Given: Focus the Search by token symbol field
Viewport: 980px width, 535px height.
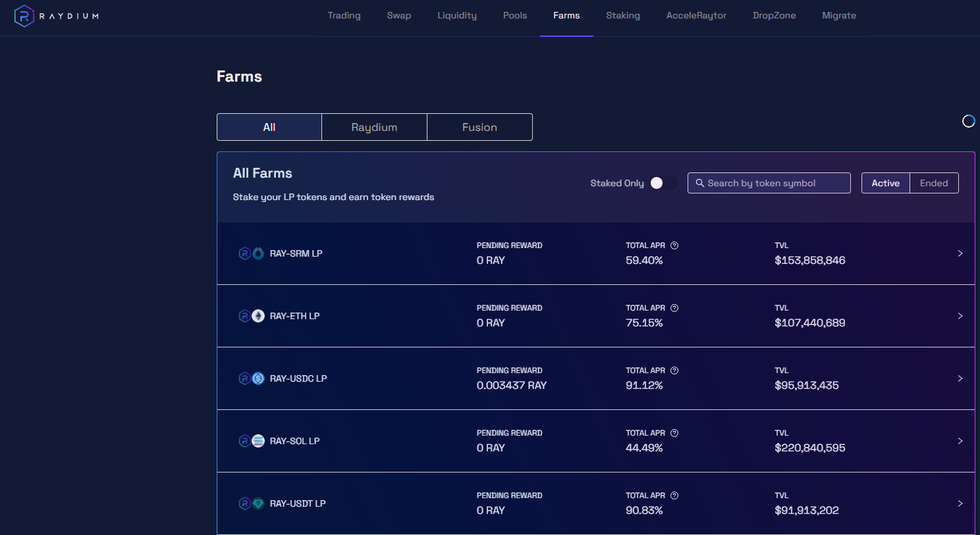Looking at the screenshot, I should pos(769,183).
